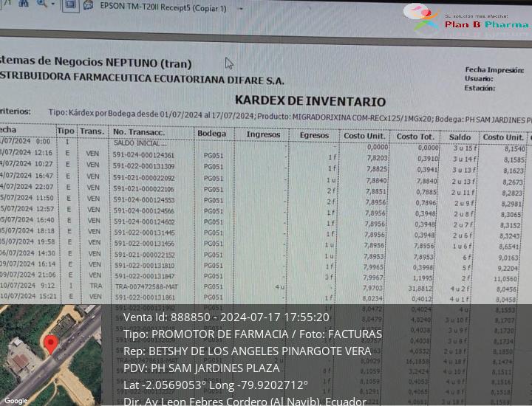Open the satellite map thumbnail
The height and width of the screenshot is (406, 532).
[50, 355]
